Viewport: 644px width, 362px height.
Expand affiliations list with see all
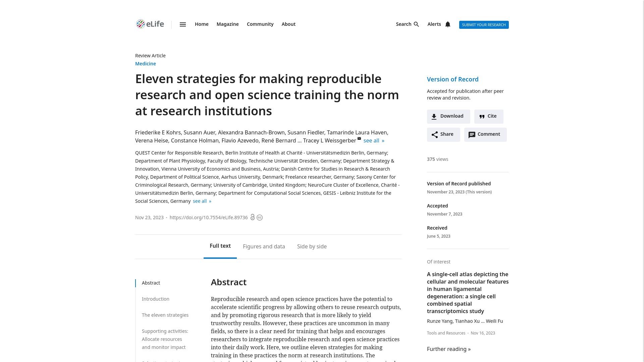[x=202, y=201]
